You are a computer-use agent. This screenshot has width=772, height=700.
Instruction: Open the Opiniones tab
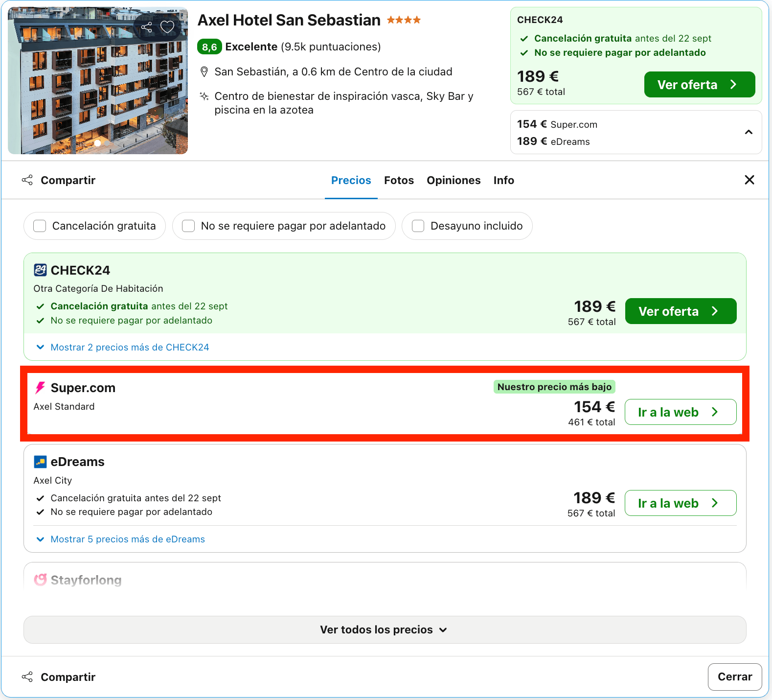pyautogui.click(x=454, y=180)
